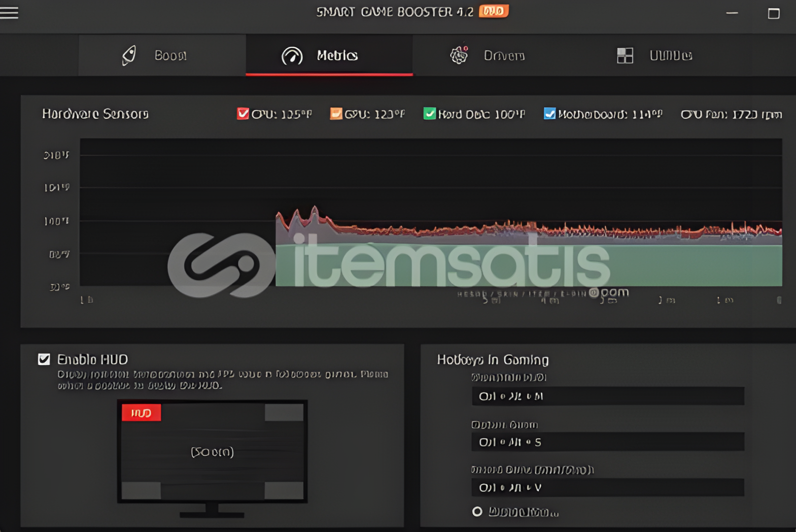
Task: Select the bottom-right HUD position box
Action: (284, 490)
